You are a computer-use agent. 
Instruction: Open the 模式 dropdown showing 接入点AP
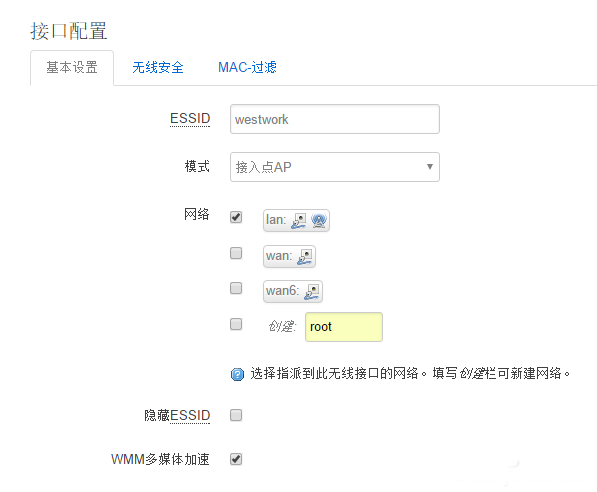coord(335,167)
